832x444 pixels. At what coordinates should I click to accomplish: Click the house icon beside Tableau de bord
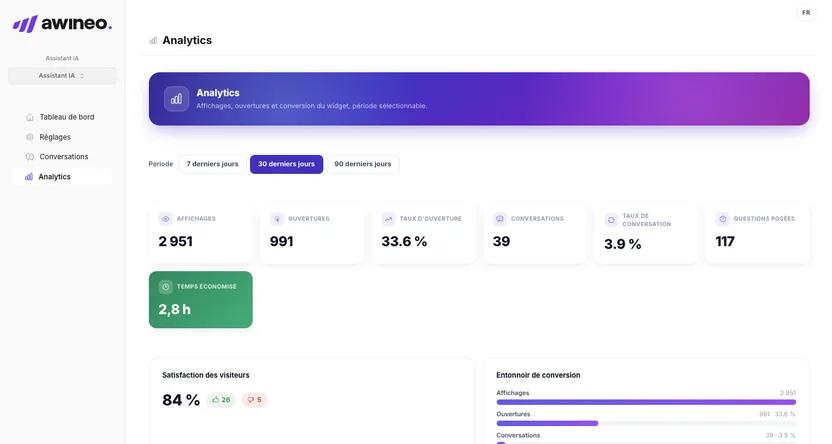[x=30, y=117]
